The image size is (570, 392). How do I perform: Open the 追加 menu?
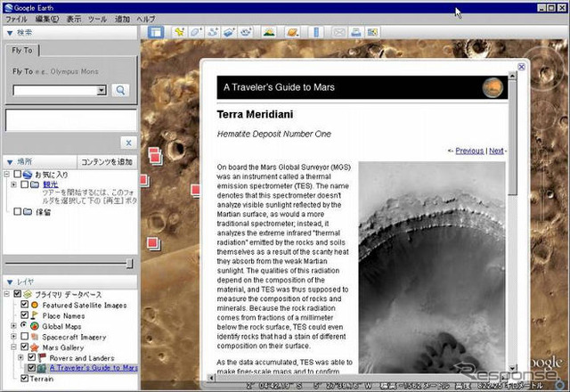(122, 19)
